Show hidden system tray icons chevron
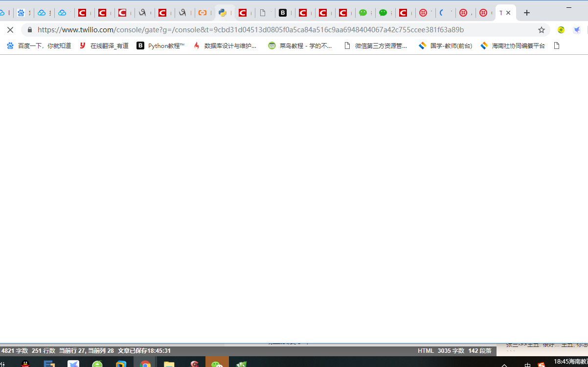Viewport: 588px width, 367px height. [504, 365]
